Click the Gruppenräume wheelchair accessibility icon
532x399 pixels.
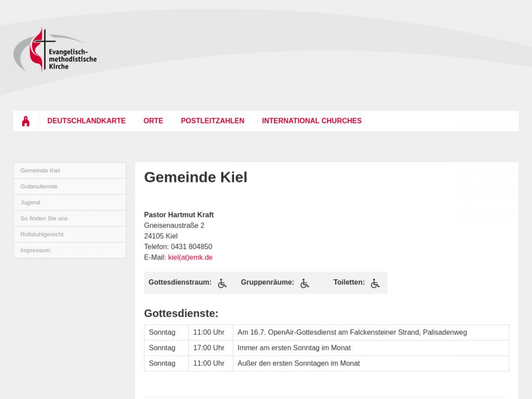(x=304, y=284)
